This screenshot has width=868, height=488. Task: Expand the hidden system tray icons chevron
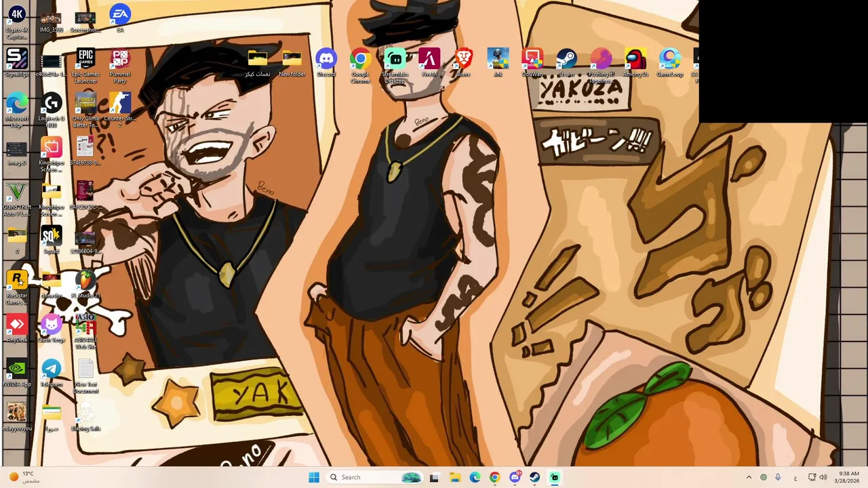click(749, 477)
